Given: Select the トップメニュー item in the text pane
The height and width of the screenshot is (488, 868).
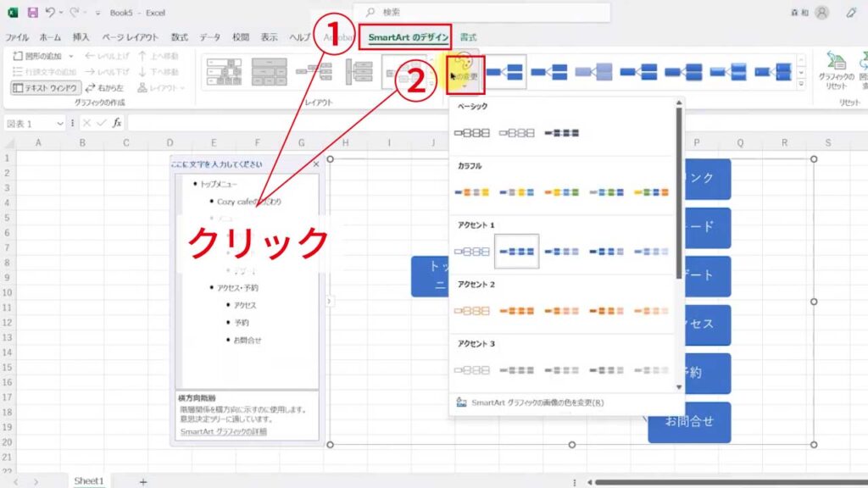Looking at the screenshot, I should (x=219, y=184).
